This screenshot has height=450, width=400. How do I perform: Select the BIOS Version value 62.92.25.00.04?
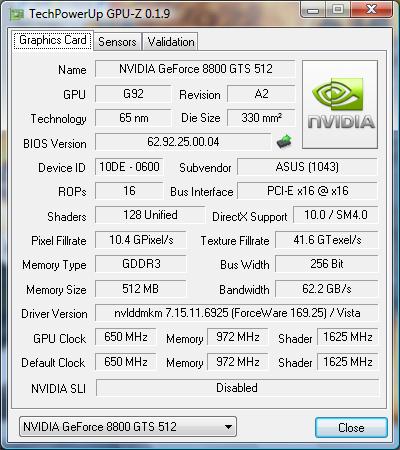click(183, 142)
